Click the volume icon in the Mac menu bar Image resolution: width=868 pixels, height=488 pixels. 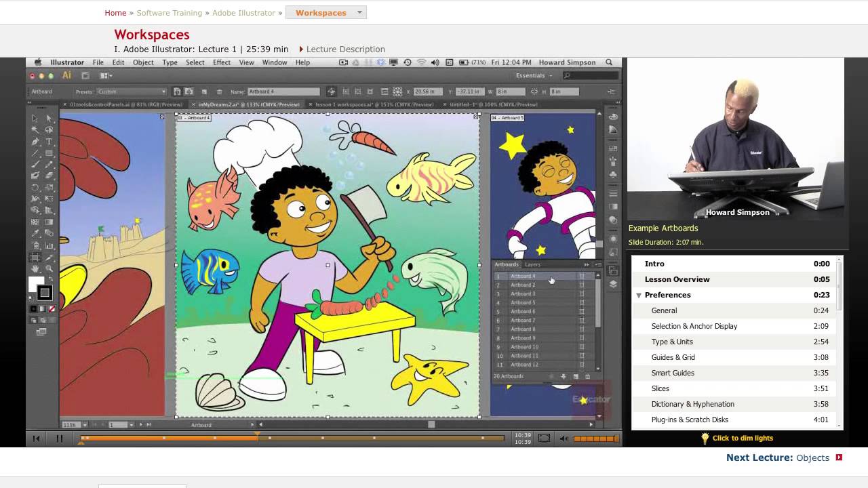(435, 62)
